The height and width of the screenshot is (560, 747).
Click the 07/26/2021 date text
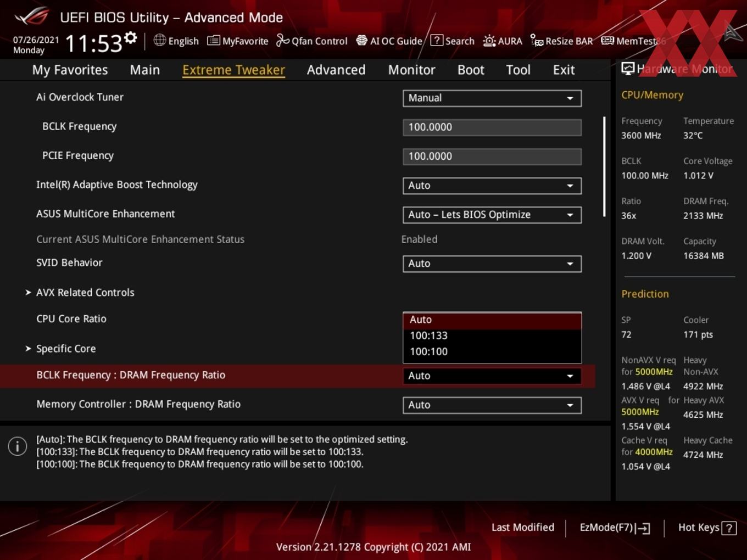tap(36, 40)
